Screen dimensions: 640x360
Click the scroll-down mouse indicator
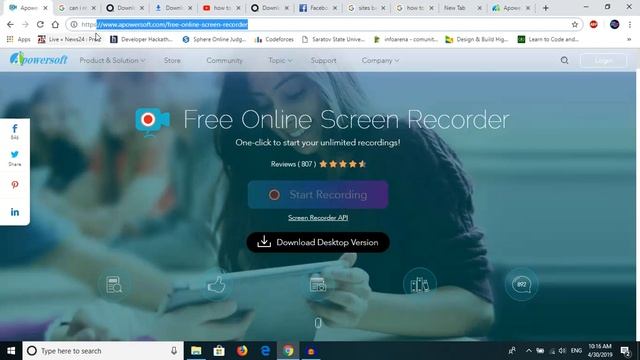tap(318, 323)
